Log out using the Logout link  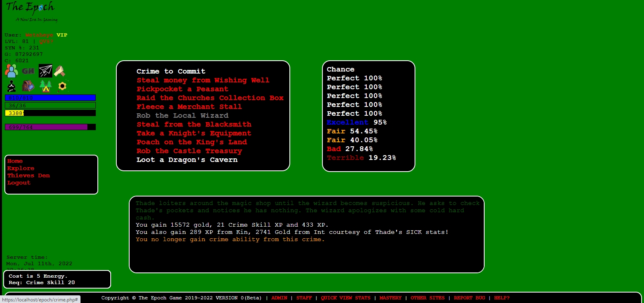point(19,183)
